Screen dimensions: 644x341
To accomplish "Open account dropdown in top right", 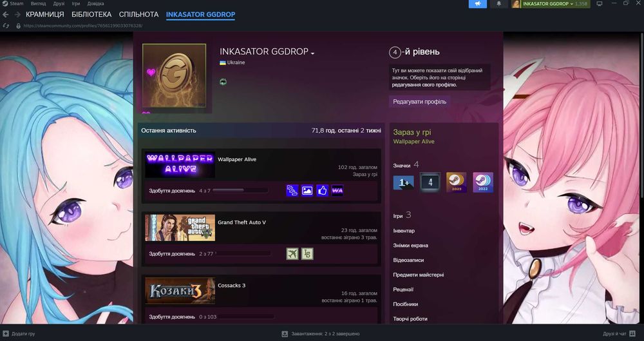I will click(x=556, y=4).
